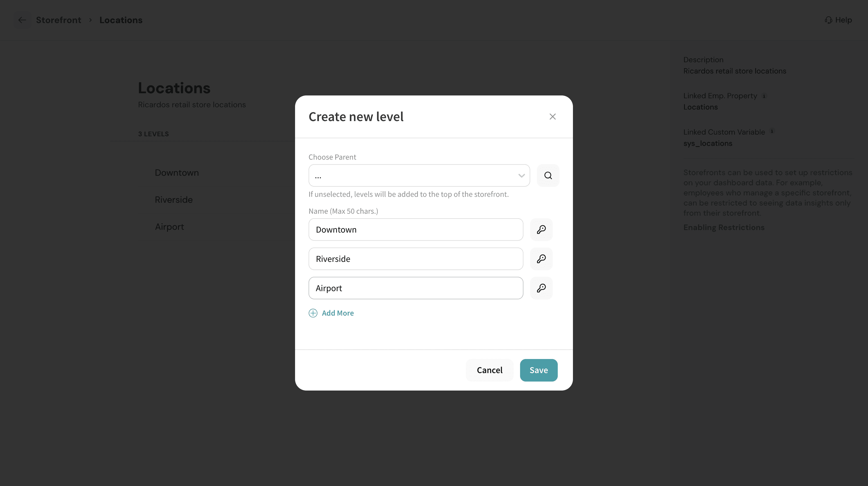Open the Storefront breadcrumb

coord(59,20)
